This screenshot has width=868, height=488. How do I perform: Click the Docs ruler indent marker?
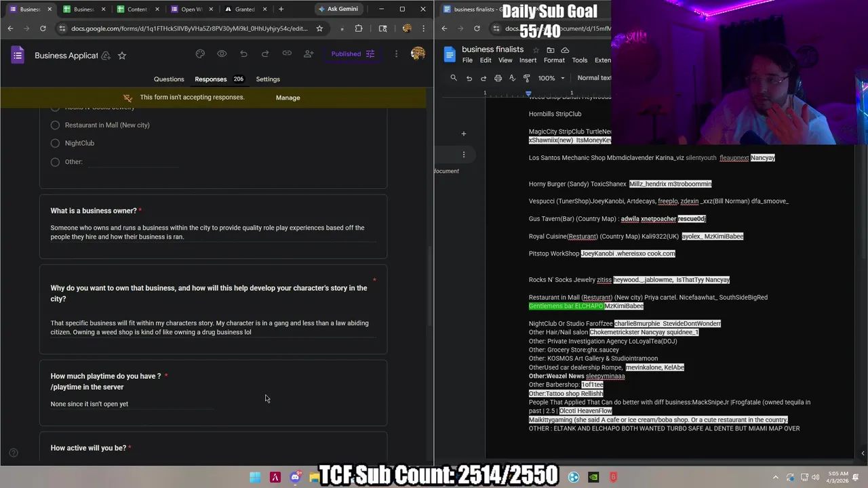pyautogui.click(x=528, y=93)
